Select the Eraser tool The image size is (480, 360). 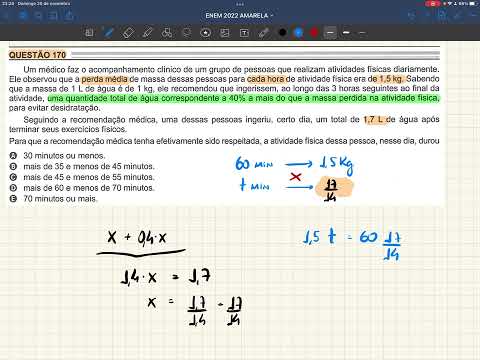tap(128, 33)
